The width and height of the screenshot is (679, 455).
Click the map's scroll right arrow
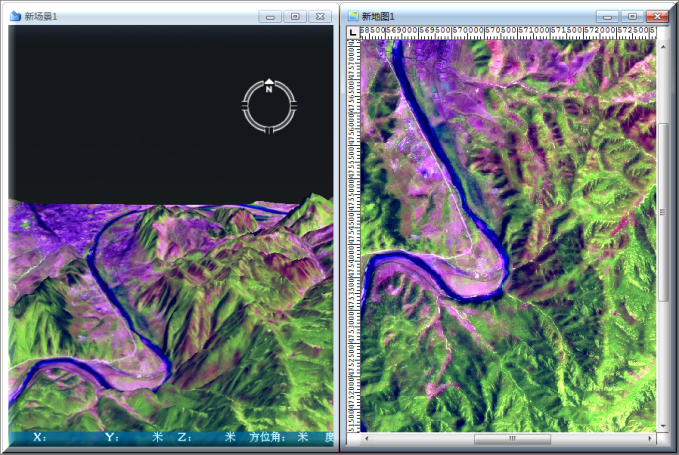[x=650, y=439]
